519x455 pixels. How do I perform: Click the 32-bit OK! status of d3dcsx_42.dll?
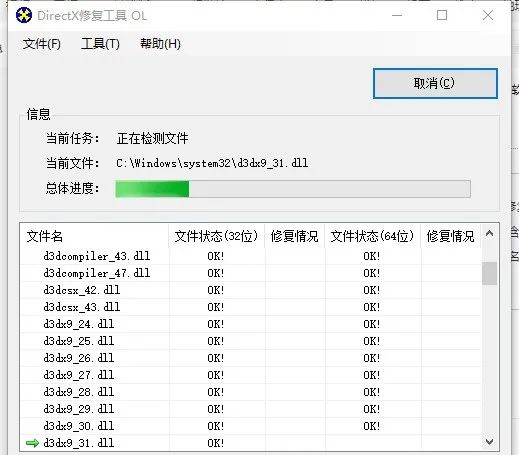pyautogui.click(x=216, y=290)
